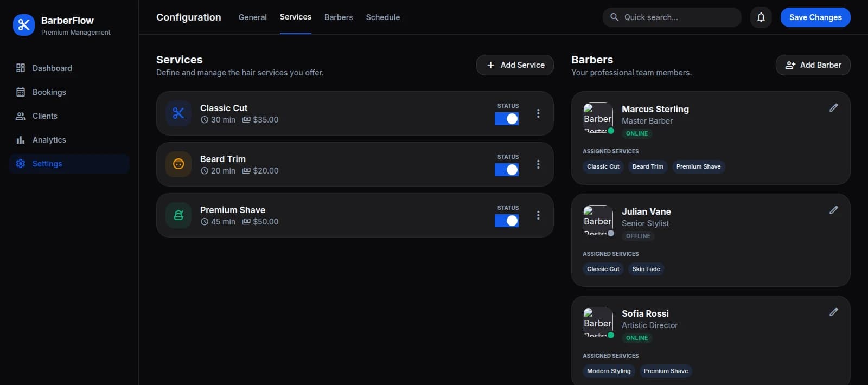Click the Premium Shave service icon
The image size is (868, 385).
(x=178, y=215)
